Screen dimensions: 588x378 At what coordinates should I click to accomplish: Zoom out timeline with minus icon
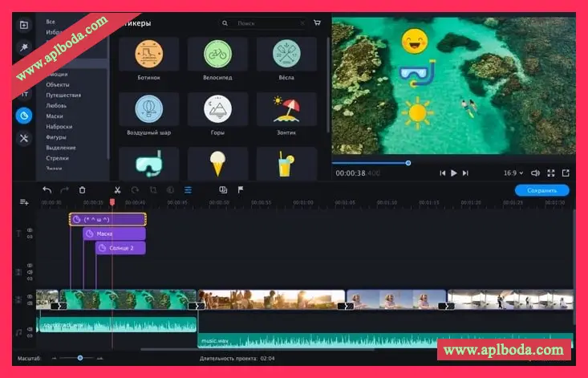(54, 359)
